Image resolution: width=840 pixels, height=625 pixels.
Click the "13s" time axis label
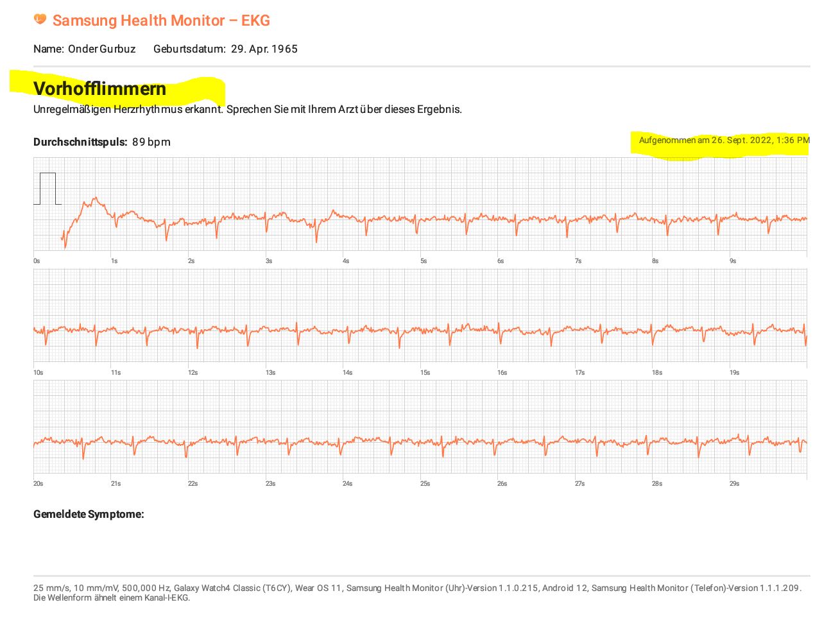click(270, 372)
